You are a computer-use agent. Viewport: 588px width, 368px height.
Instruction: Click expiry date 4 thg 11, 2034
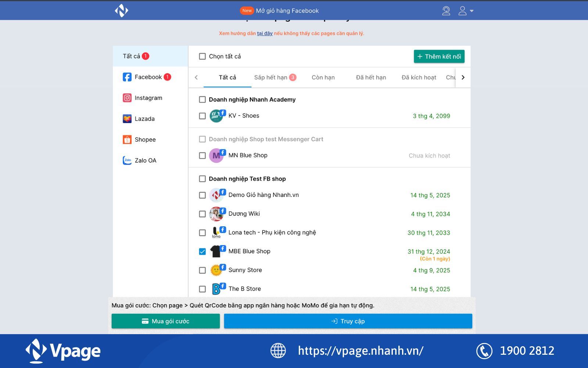pos(430,214)
